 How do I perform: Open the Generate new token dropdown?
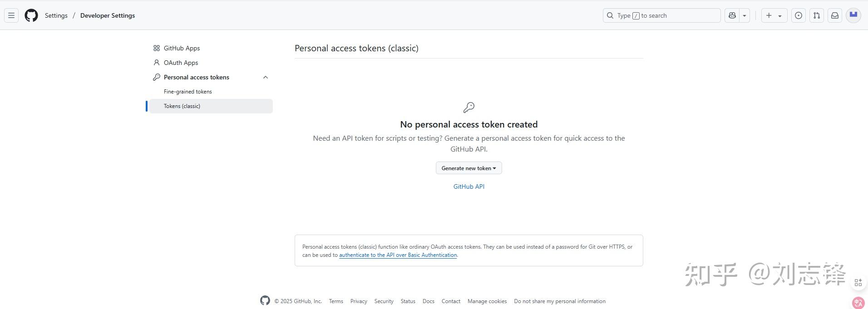pos(469,168)
